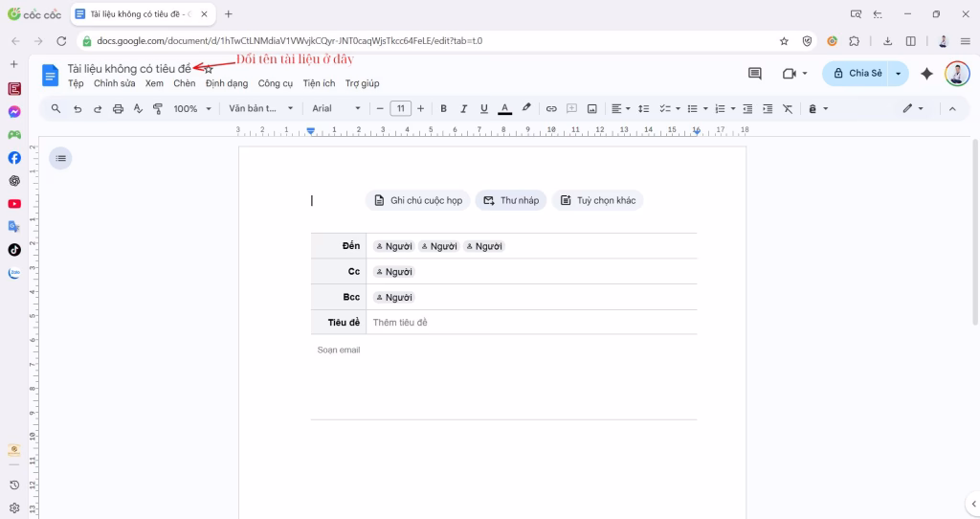Open the Công cụ menu
Image resolution: width=980 pixels, height=519 pixels.
pos(276,83)
